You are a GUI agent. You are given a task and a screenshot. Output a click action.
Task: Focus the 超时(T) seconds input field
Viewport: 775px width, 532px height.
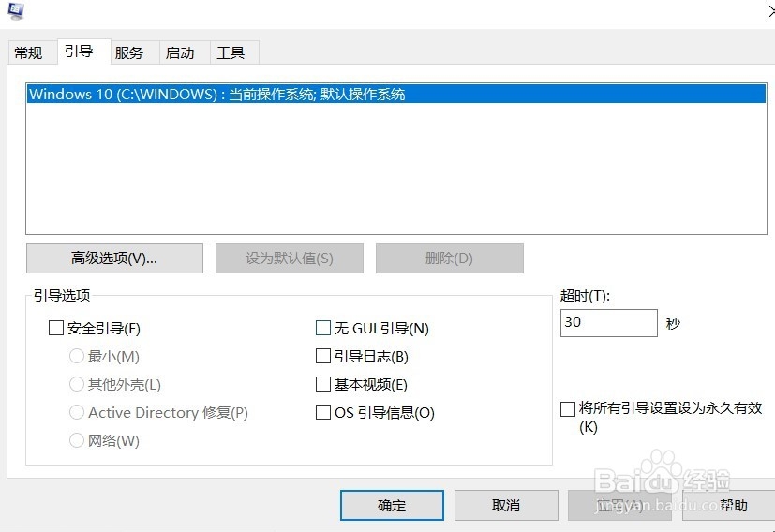point(609,323)
